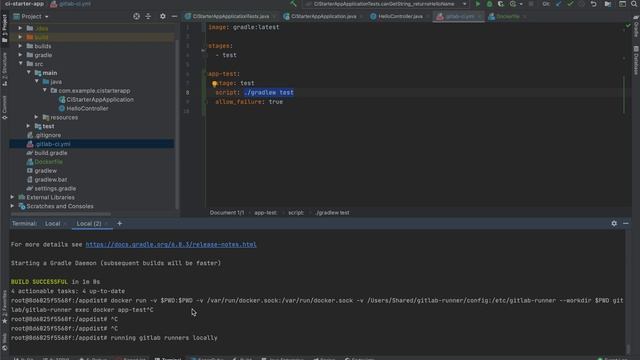This screenshot has height=360, width=640.
Task: Click the app-test breadcrumb
Action: 266,213
